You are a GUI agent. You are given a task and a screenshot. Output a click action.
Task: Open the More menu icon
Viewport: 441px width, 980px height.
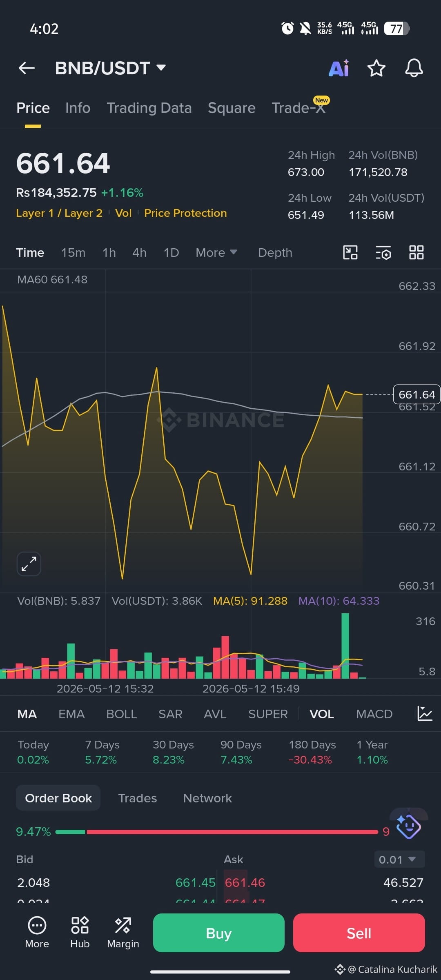[37, 933]
